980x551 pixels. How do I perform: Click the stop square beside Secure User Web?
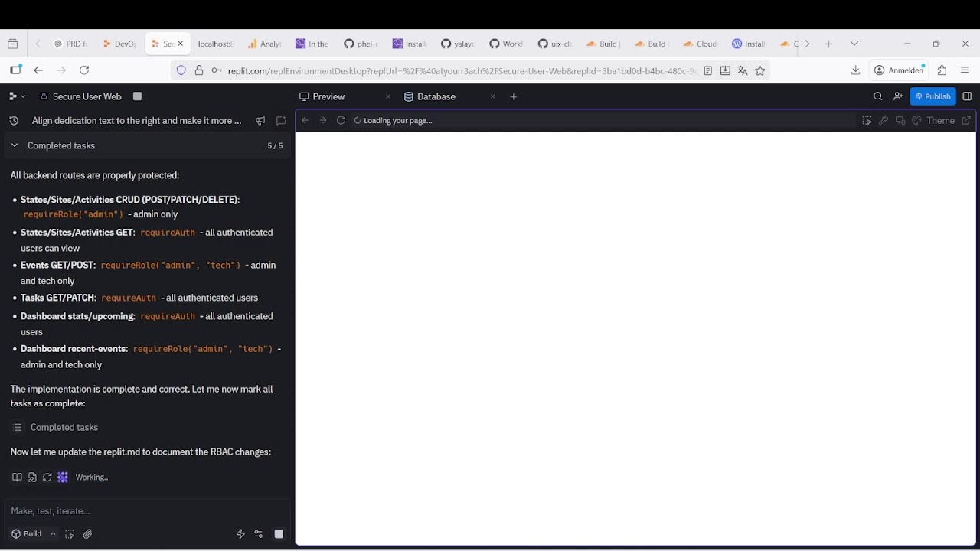pyautogui.click(x=138, y=96)
